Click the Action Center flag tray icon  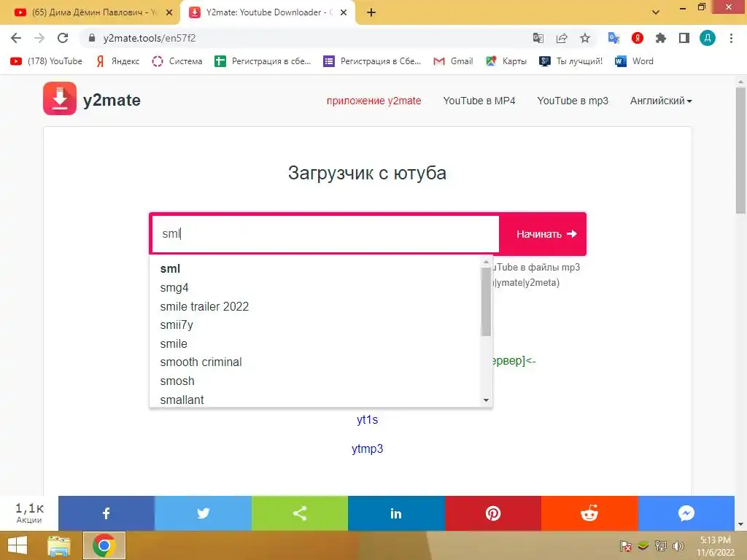(x=626, y=546)
